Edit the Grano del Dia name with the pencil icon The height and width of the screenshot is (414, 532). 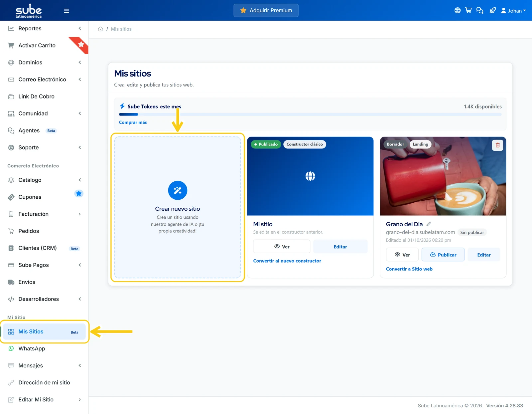click(429, 224)
